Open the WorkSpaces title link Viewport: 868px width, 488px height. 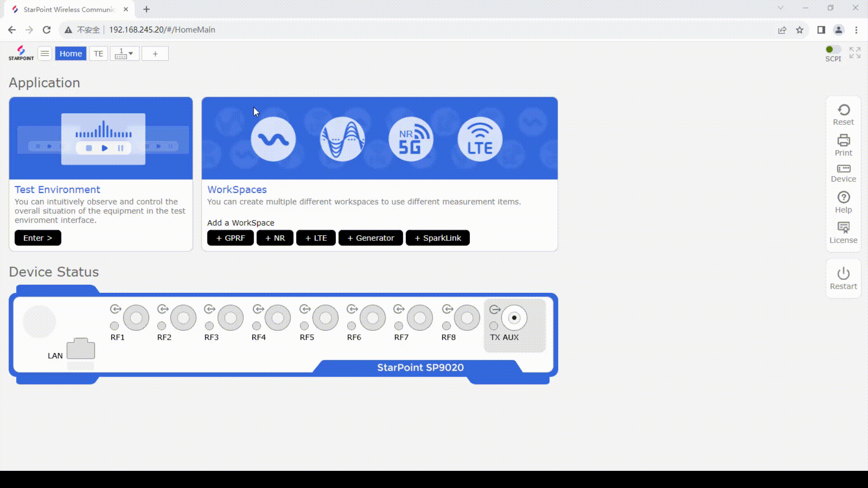tap(237, 190)
